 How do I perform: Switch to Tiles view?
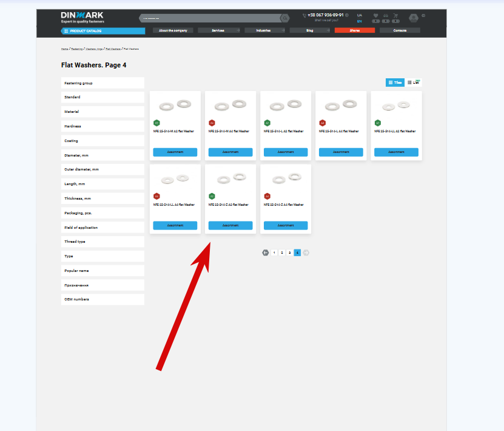tap(395, 83)
